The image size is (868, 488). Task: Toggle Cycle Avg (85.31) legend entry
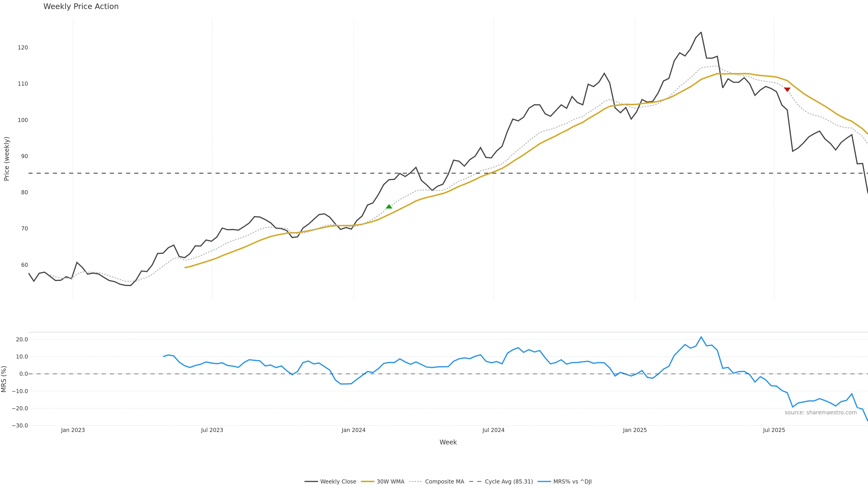[x=508, y=482]
